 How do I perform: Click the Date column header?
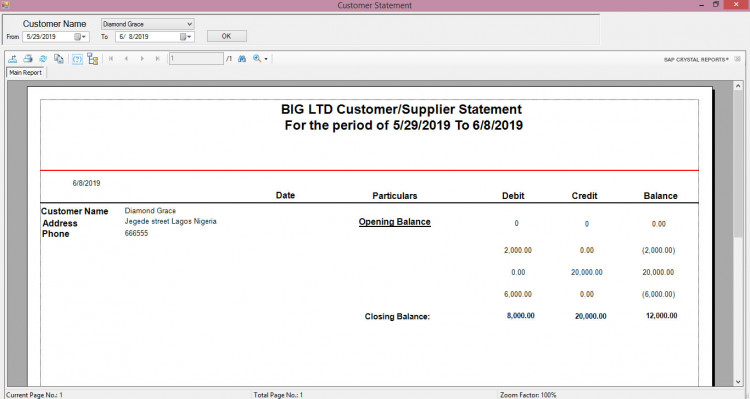tap(285, 195)
